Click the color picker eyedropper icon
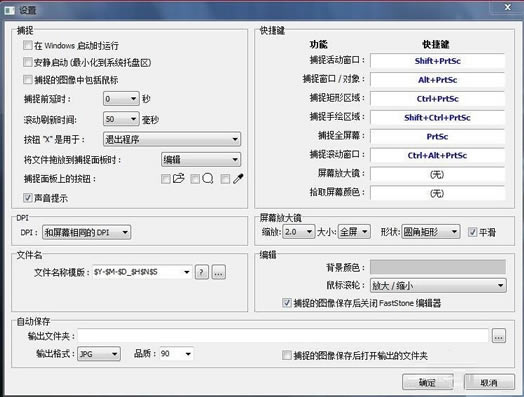The height and width of the screenshot is (397, 524). [x=238, y=178]
